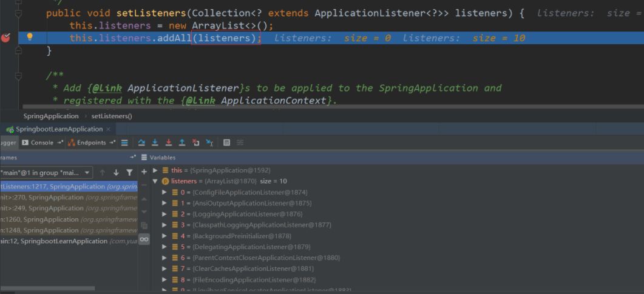Click the Frames panel horizontal scrollbar
This screenshot has width=644, height=294.
point(47,289)
